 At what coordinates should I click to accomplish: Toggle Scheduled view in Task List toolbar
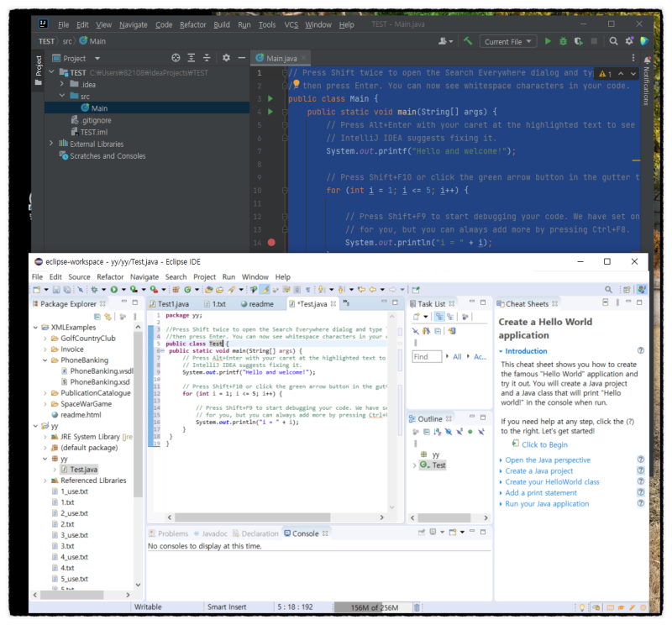point(450,317)
